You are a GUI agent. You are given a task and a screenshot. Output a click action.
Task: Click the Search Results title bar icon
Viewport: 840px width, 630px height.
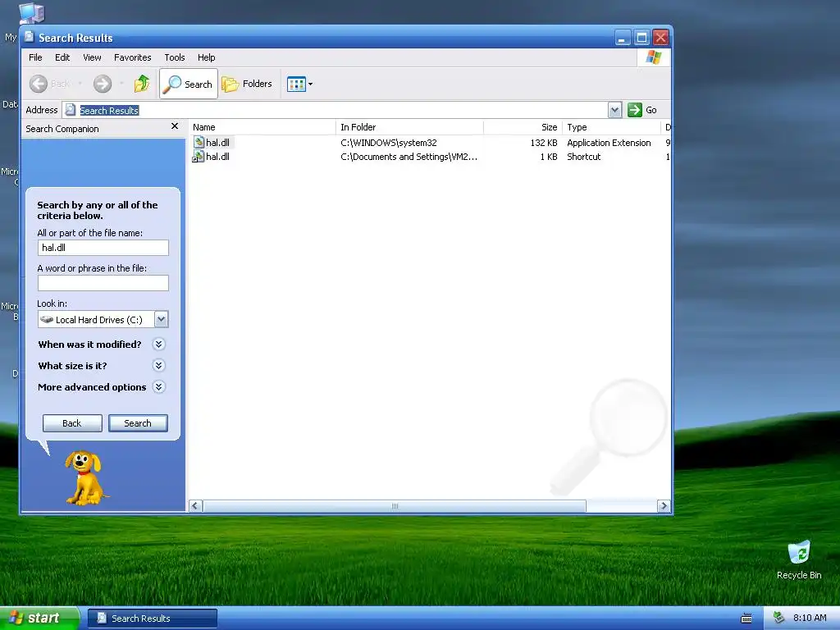pos(29,37)
